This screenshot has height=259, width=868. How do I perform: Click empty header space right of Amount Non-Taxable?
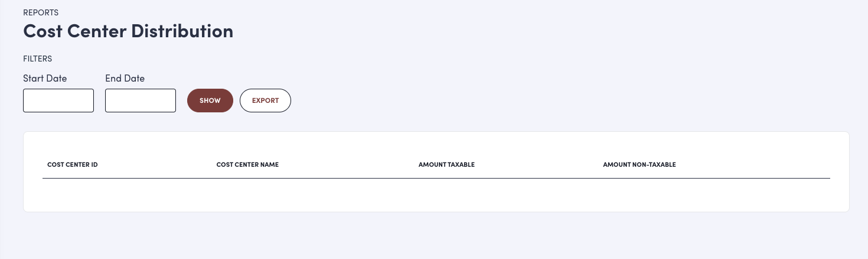pos(756,164)
